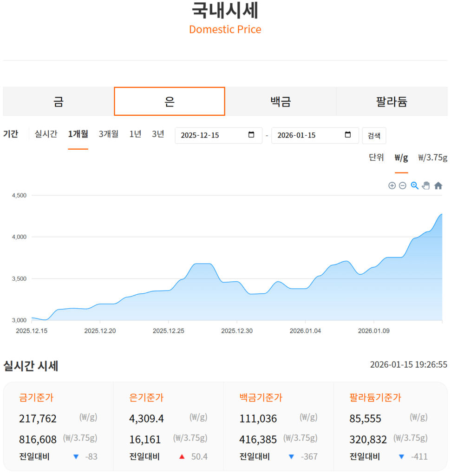Open calendar picker for end date 2026-01-15
The height and width of the screenshot is (476, 451).
click(348, 135)
